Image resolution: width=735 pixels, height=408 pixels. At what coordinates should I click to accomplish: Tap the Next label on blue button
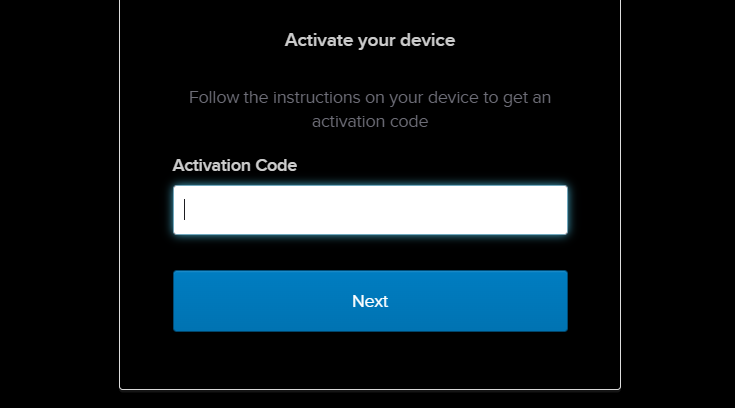[x=370, y=301]
